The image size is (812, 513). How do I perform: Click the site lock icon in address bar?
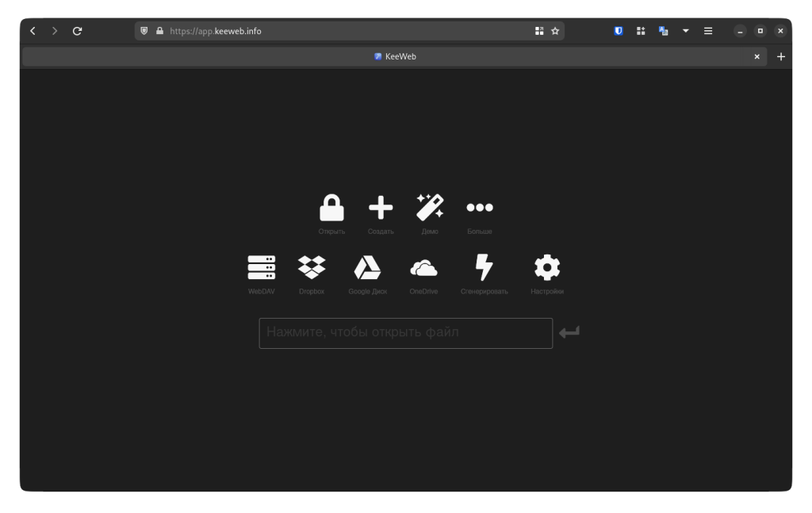[159, 31]
